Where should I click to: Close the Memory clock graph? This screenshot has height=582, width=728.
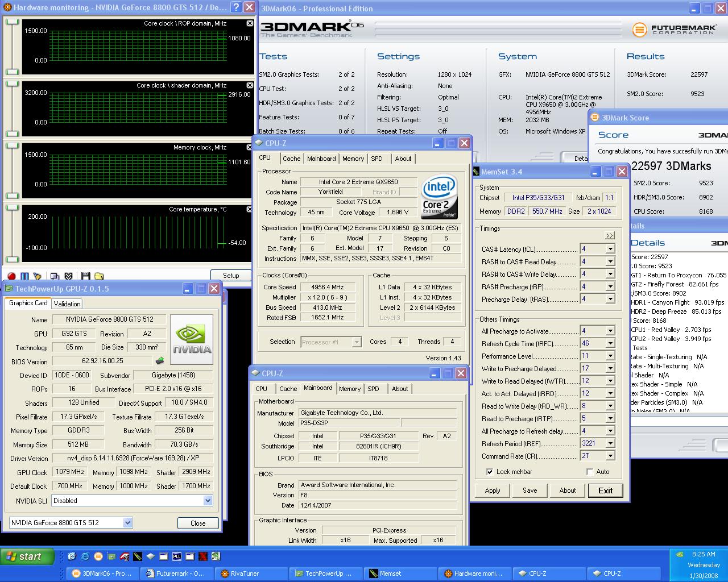[x=250, y=147]
